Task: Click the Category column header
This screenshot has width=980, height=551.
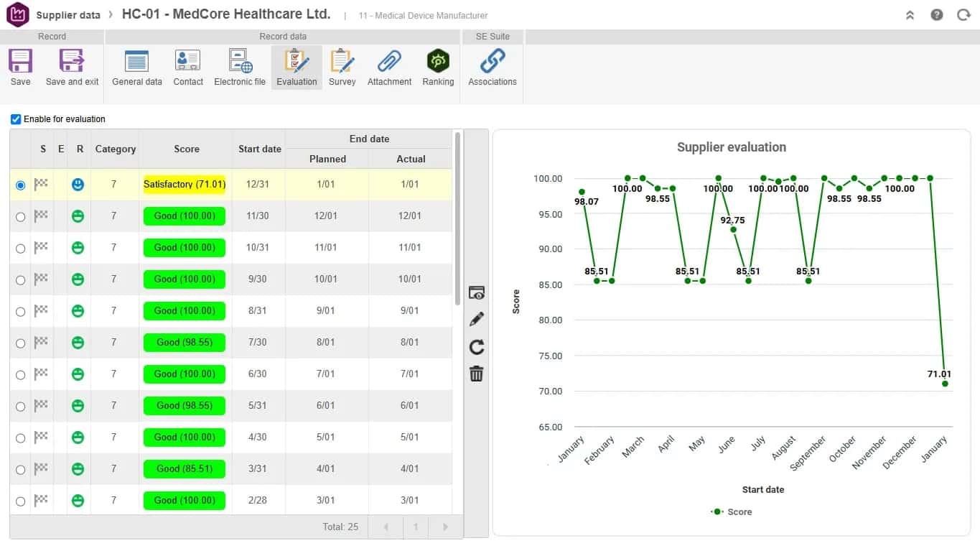Action: tap(115, 149)
